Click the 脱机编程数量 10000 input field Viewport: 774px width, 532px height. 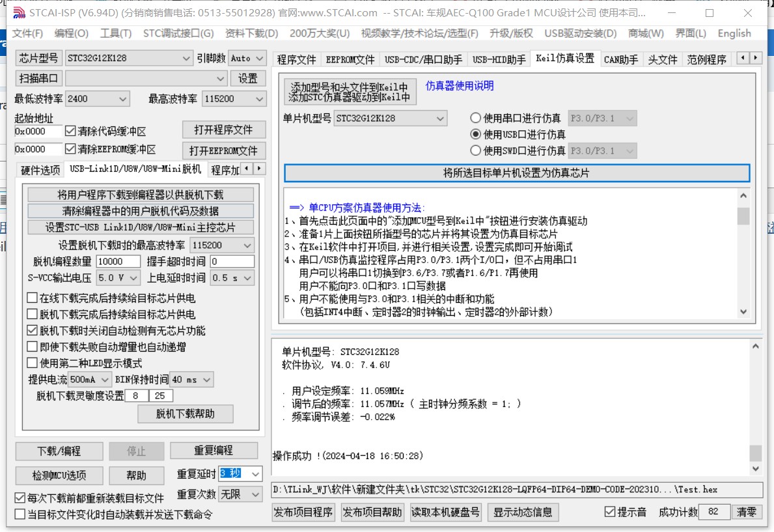pyautogui.click(x=118, y=261)
